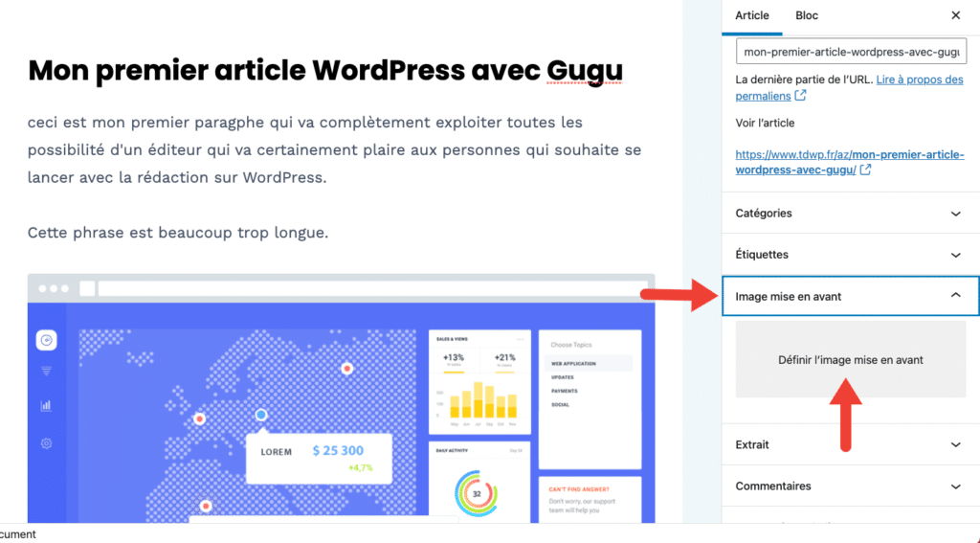This screenshot has height=543, width=980.
Task: Click the Commentaires panel title
Action: click(x=772, y=486)
